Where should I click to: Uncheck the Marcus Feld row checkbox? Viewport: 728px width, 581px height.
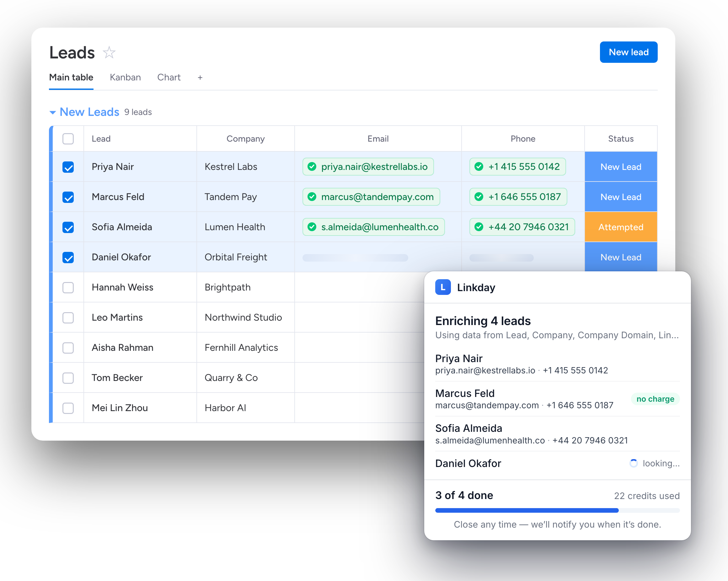coord(68,197)
